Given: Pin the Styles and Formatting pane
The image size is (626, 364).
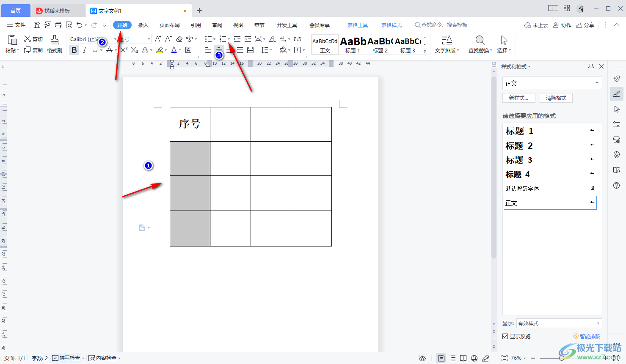Looking at the screenshot, I should tap(591, 66).
